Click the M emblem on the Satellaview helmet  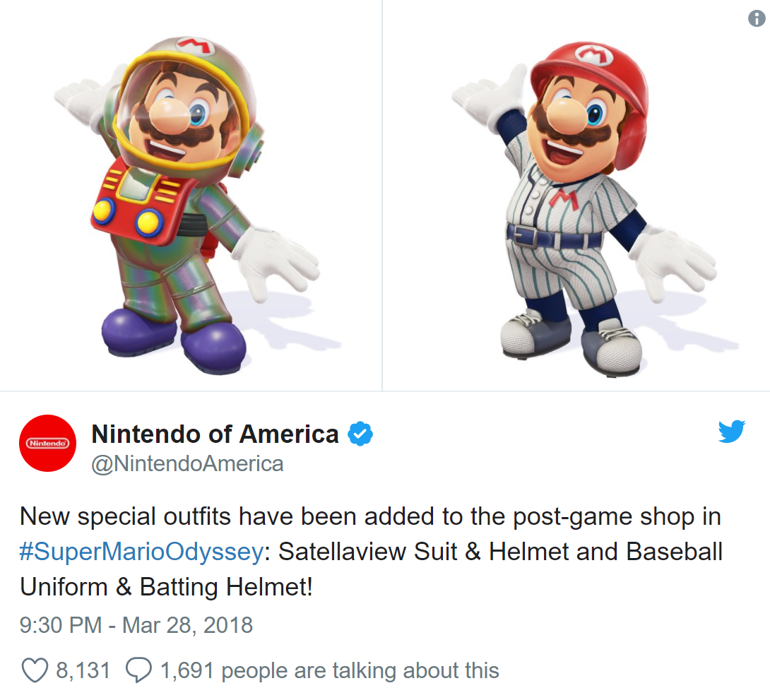(x=196, y=46)
